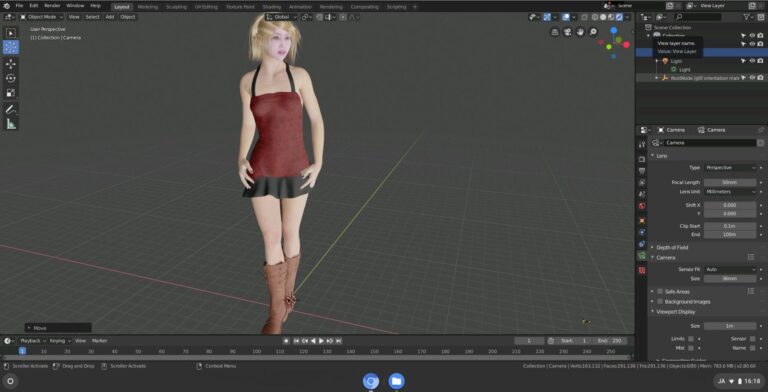Disable rendering of Light via camera icon
This screenshot has width=768, height=392.
coord(760,61)
